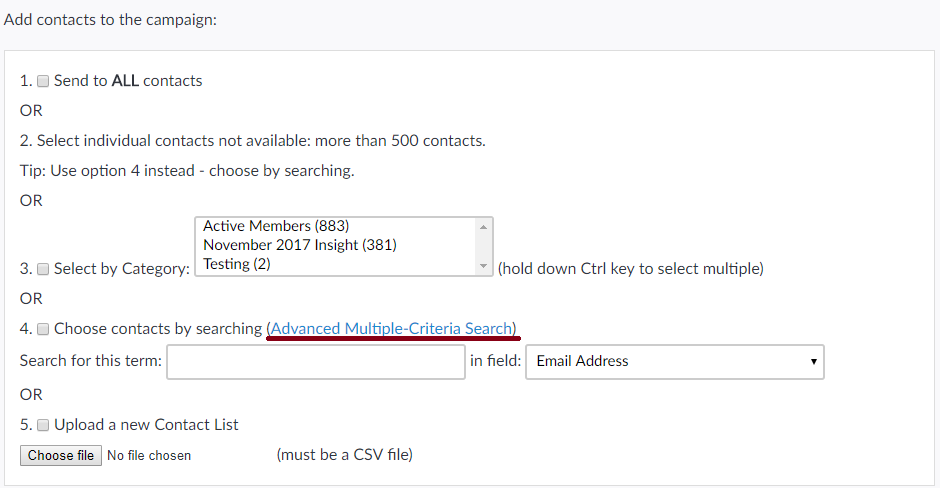This screenshot has height=488, width=940.
Task: Click the "Choose contacts by searching" label text
Action: point(158,329)
